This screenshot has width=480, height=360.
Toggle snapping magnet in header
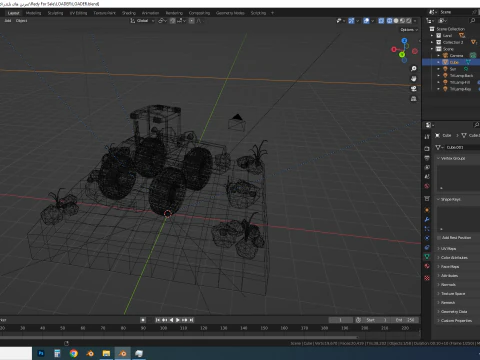(x=173, y=21)
